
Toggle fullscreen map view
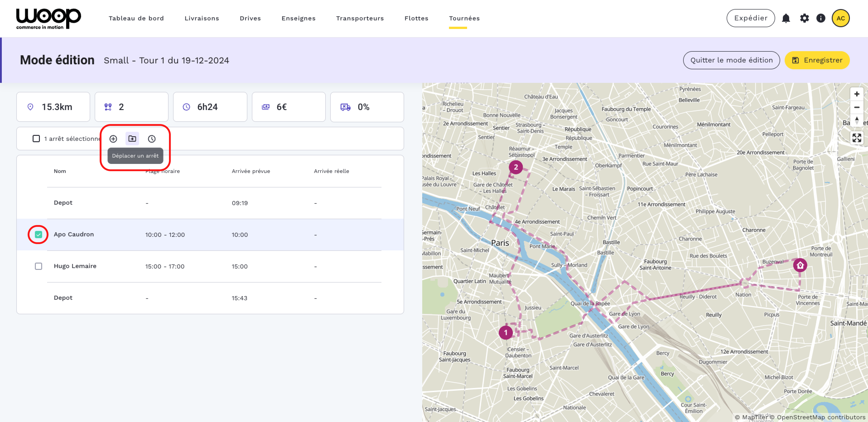tap(856, 138)
